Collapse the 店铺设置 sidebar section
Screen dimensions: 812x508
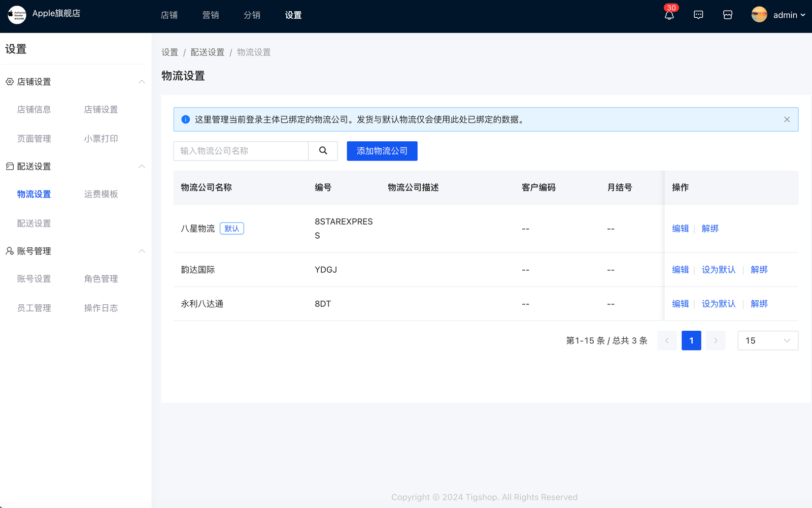[x=142, y=82]
